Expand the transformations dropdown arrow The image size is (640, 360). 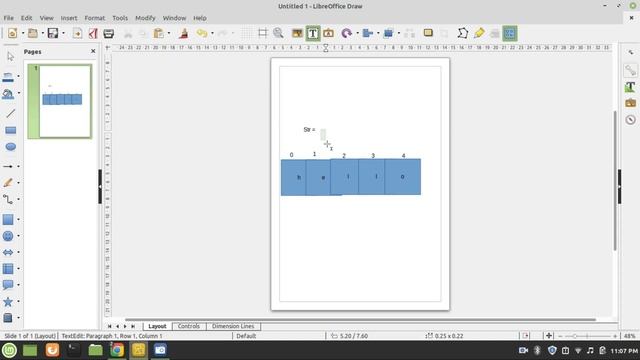click(x=357, y=33)
